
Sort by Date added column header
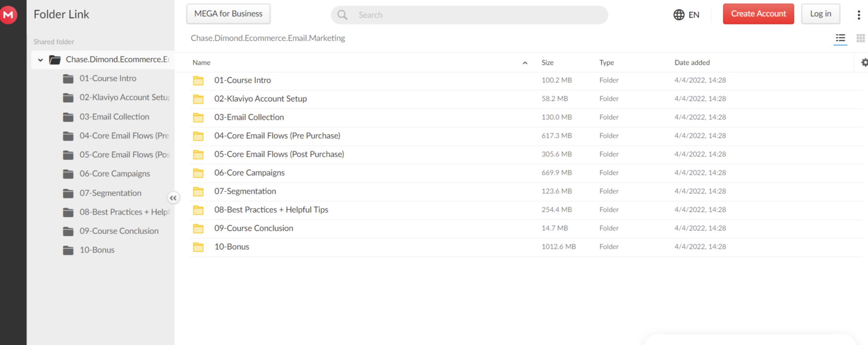coord(692,62)
